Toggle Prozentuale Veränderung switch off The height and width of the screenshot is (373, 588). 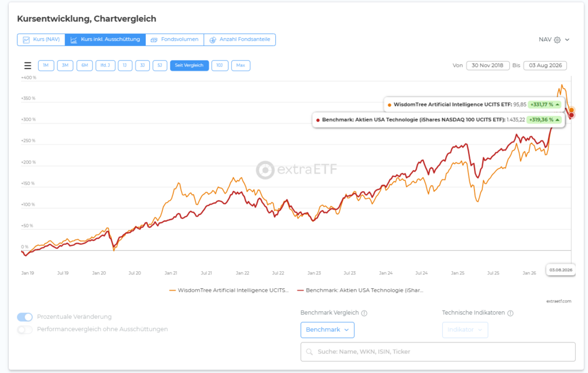[25, 317]
